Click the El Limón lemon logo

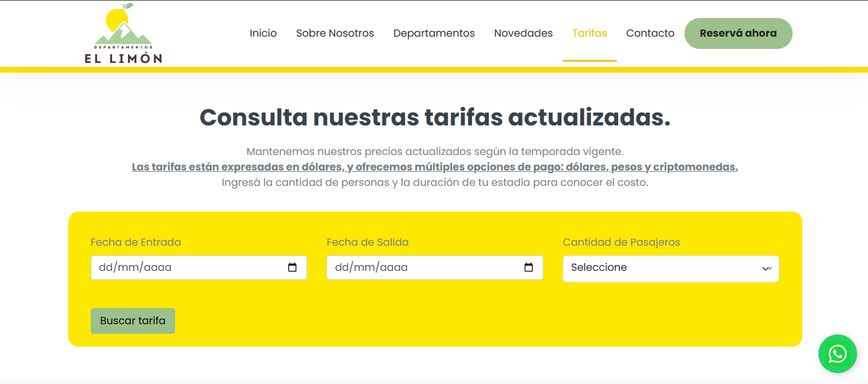coord(123,33)
